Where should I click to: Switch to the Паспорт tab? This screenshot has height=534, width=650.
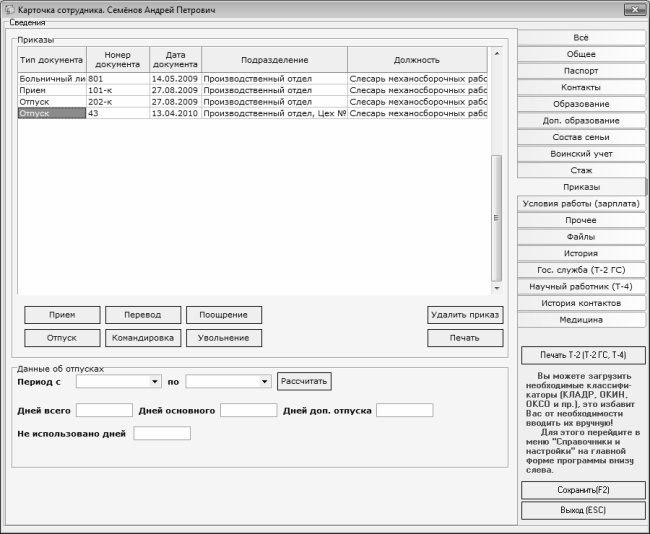[x=581, y=71]
